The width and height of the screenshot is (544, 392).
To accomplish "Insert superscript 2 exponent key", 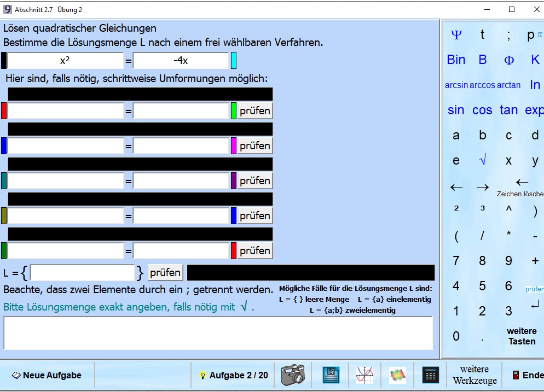I will pos(456,208).
